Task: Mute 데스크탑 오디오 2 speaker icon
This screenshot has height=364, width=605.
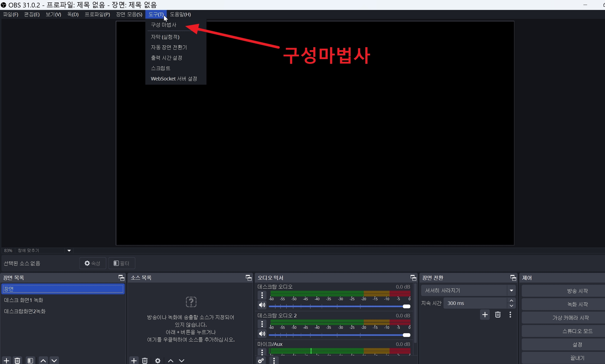Action: tap(262, 334)
